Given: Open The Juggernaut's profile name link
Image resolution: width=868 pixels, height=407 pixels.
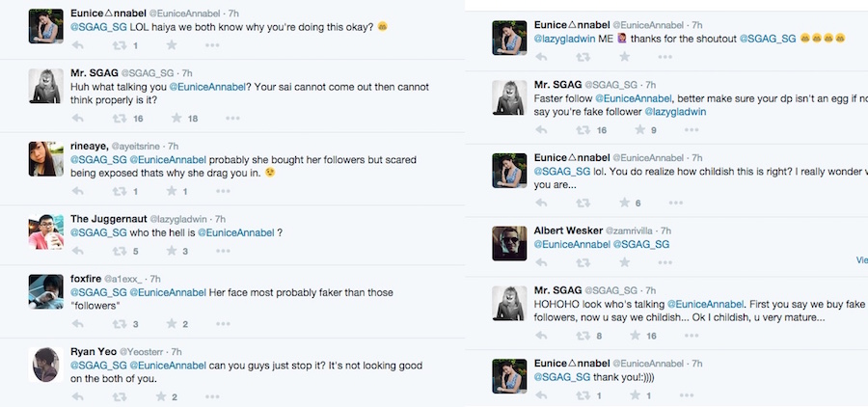Looking at the screenshot, I should tap(108, 219).
